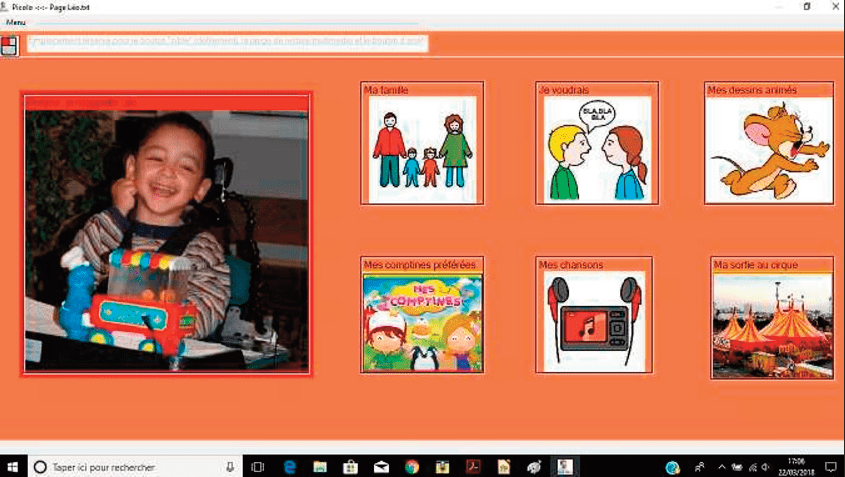The image size is (845, 477).
Task: Click the red grid icon at top left
Action: coord(10,45)
